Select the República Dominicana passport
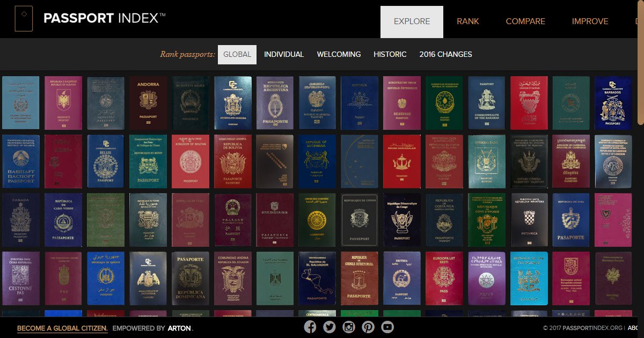The image size is (644, 338). point(191,278)
